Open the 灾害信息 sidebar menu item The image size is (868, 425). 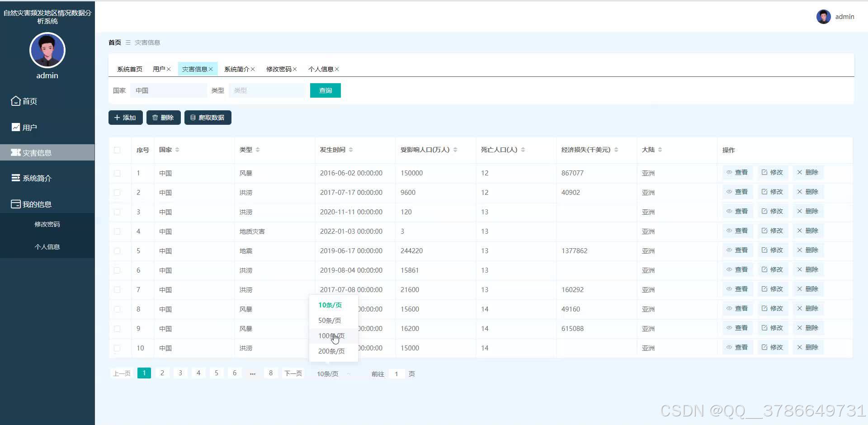(47, 153)
